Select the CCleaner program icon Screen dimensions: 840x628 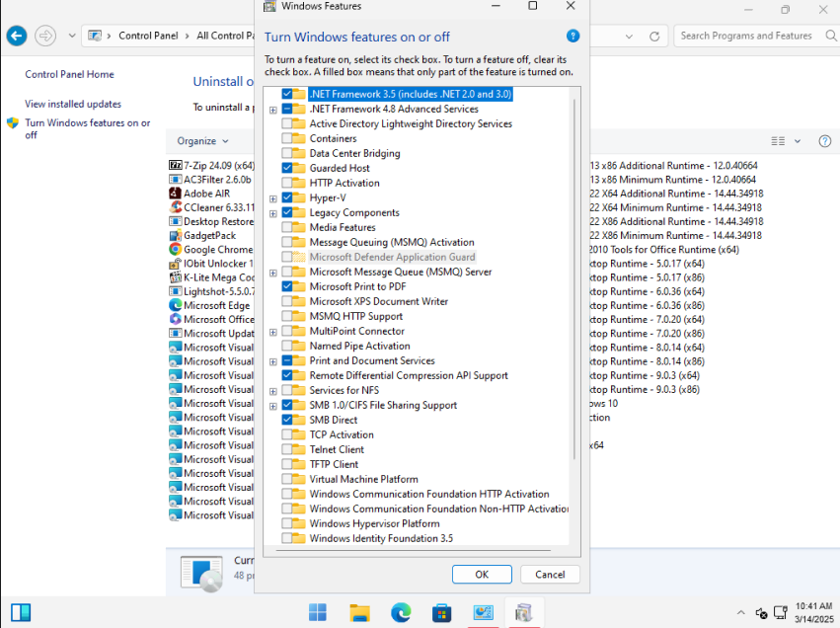(175, 207)
